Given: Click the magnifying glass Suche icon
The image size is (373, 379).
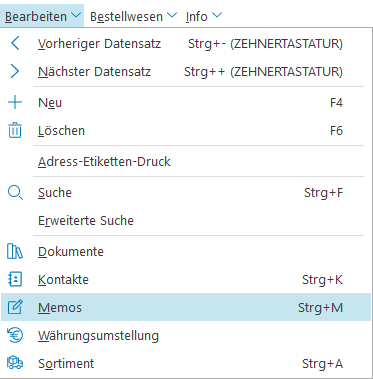Looking at the screenshot, I should point(15,193).
